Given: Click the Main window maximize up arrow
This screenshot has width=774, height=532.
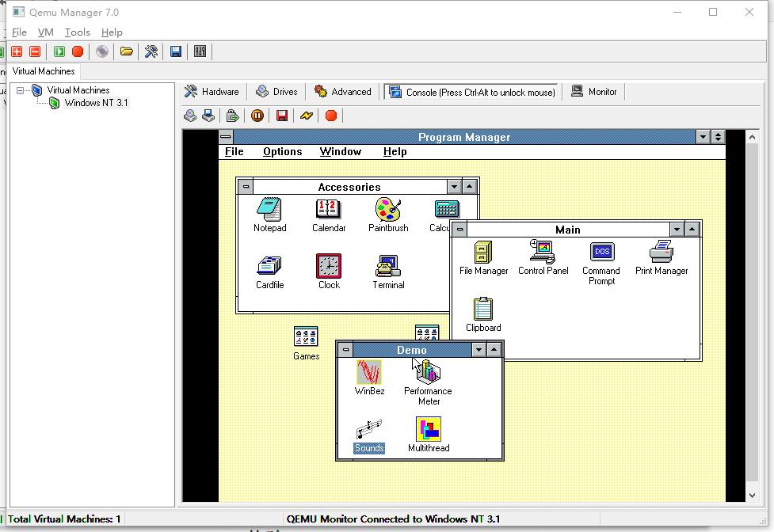Looking at the screenshot, I should click(x=692, y=230).
